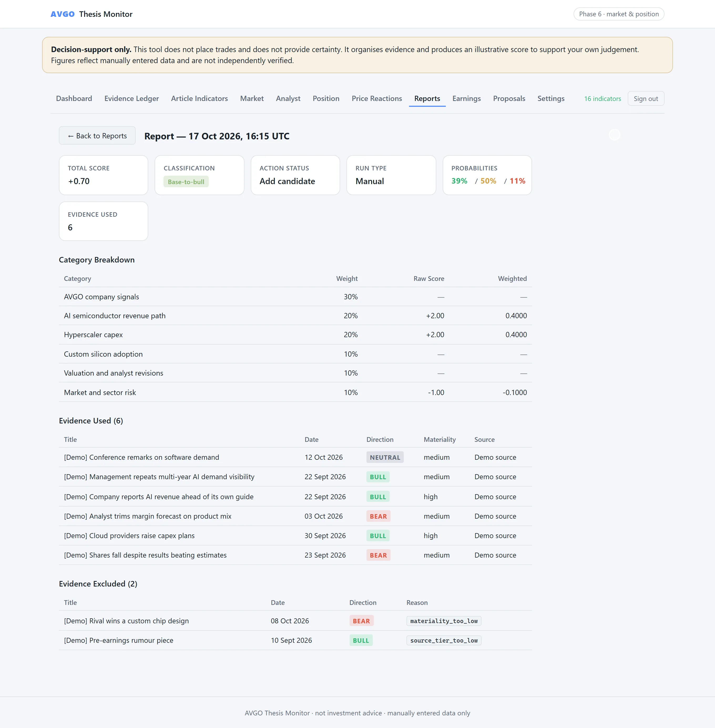Click the source_tier_too_low reason tag
Image resolution: width=715 pixels, height=728 pixels.
[x=444, y=640]
